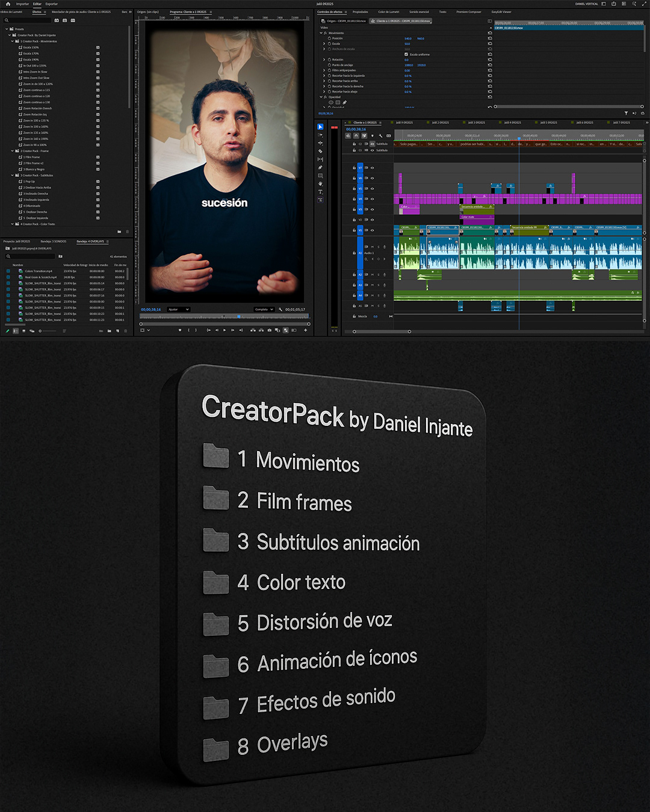Image resolution: width=650 pixels, height=812 pixels.
Task: Open the filter properties funnel in Effect Controls
Action: point(626,113)
